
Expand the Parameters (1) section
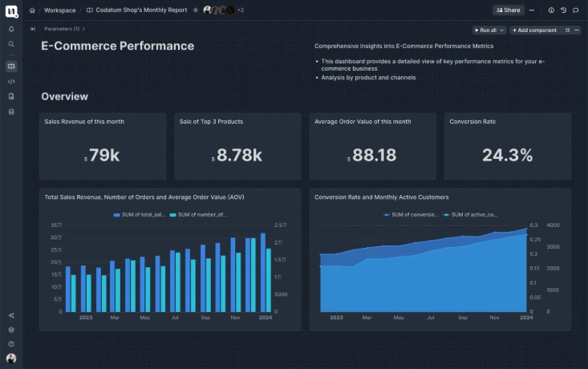point(64,29)
